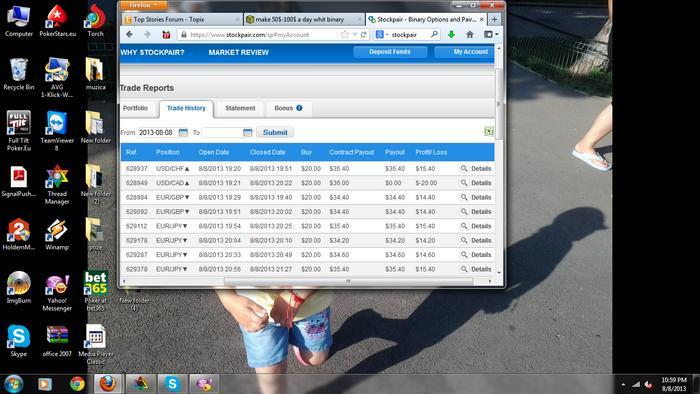The image size is (700, 394).
Task: Click Firefox back arrow button
Action: pyautogui.click(x=129, y=34)
